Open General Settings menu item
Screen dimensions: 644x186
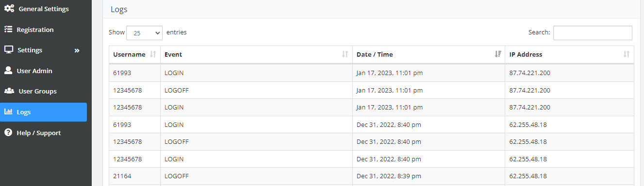[44, 9]
